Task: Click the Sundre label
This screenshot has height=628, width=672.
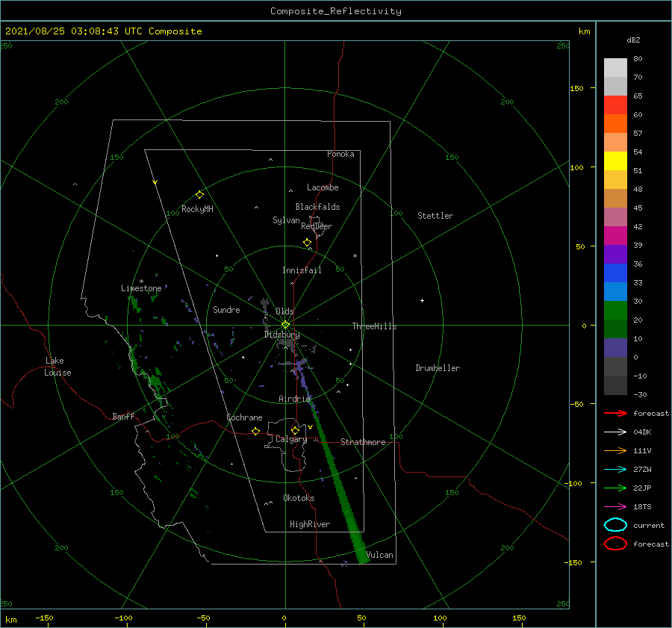Action: [x=226, y=310]
